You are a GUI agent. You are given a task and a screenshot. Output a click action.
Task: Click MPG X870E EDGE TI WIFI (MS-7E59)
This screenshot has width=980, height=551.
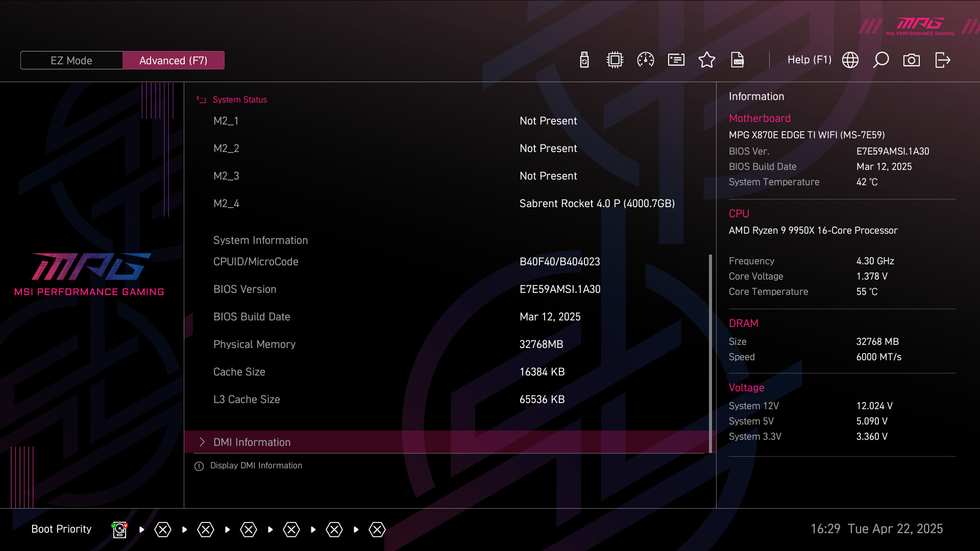(807, 135)
